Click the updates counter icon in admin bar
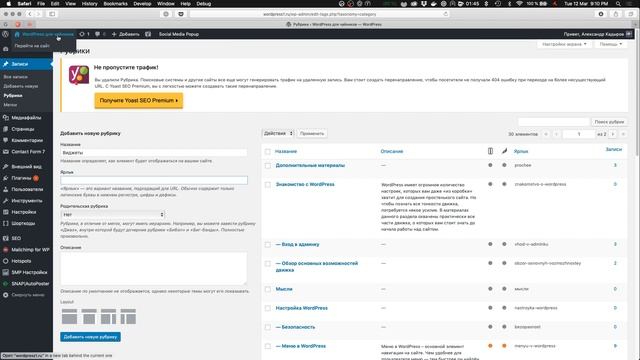640x360 pixels. pos(84,34)
